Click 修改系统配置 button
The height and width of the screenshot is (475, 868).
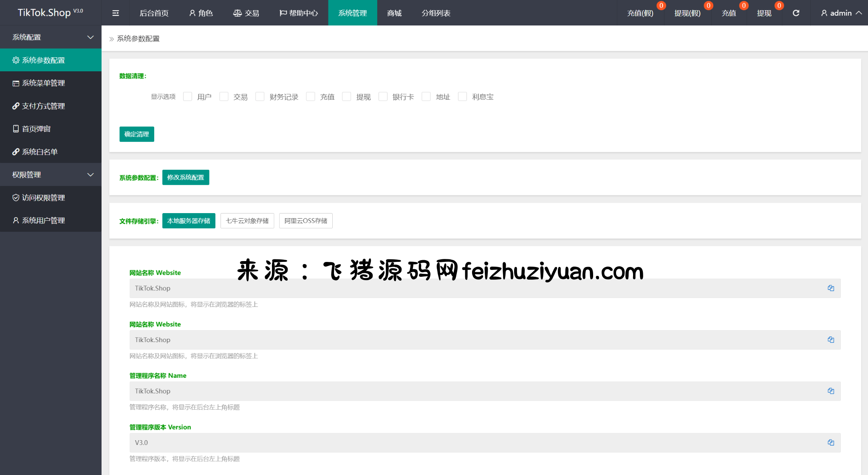click(x=185, y=177)
